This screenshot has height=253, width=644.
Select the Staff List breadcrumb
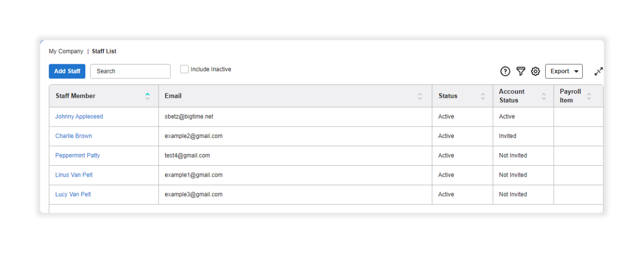tap(104, 51)
